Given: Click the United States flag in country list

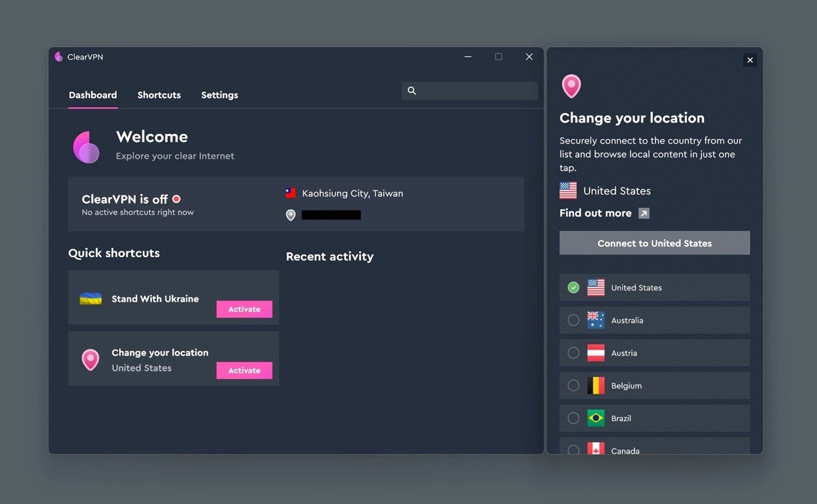Looking at the screenshot, I should tap(596, 288).
